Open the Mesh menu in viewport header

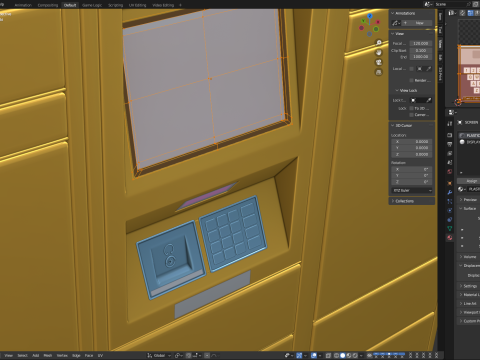point(48,355)
